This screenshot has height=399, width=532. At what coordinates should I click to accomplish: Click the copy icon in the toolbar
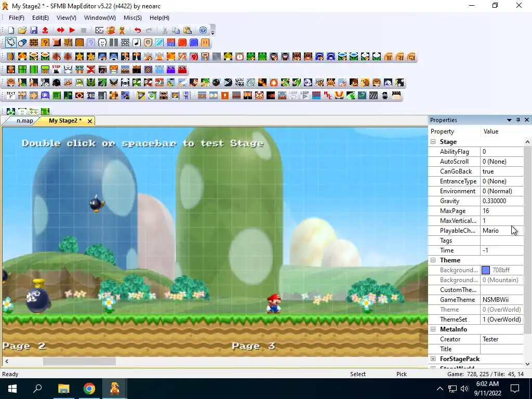pyautogui.click(x=176, y=30)
